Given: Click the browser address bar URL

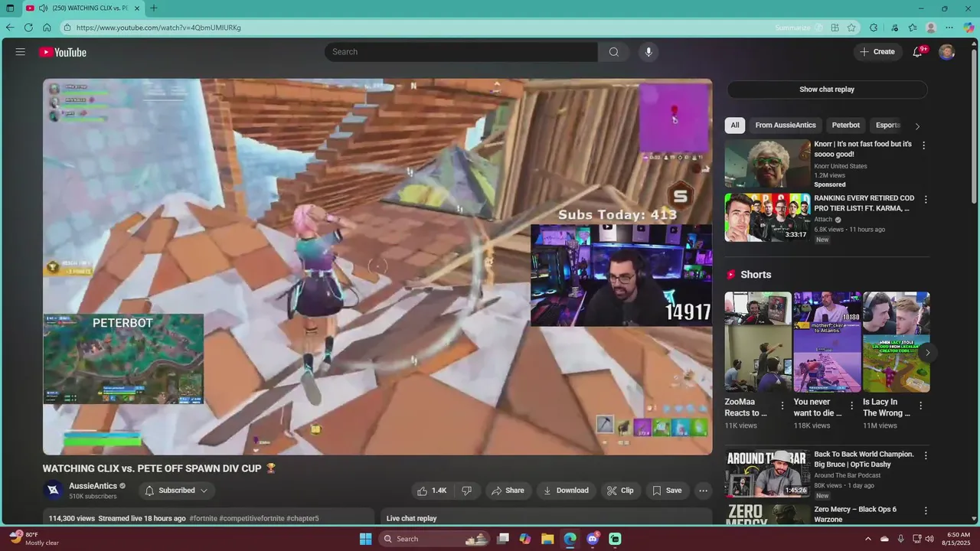Looking at the screenshot, I should click(x=158, y=28).
